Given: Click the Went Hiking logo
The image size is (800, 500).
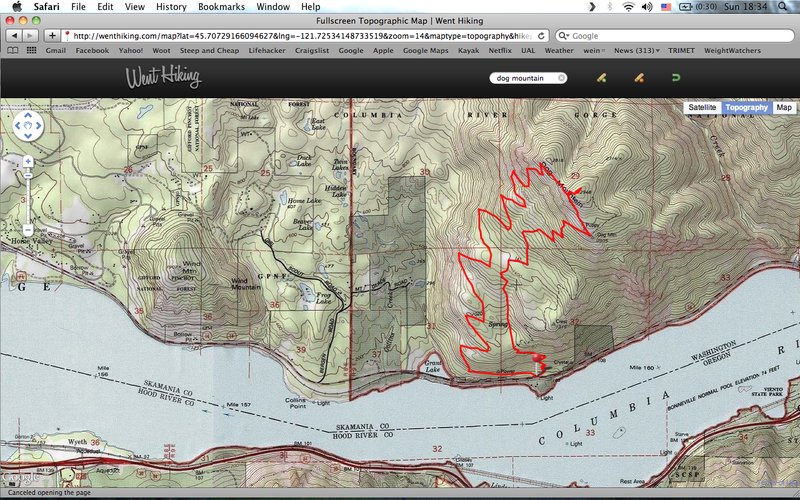Looking at the screenshot, I should click(163, 77).
